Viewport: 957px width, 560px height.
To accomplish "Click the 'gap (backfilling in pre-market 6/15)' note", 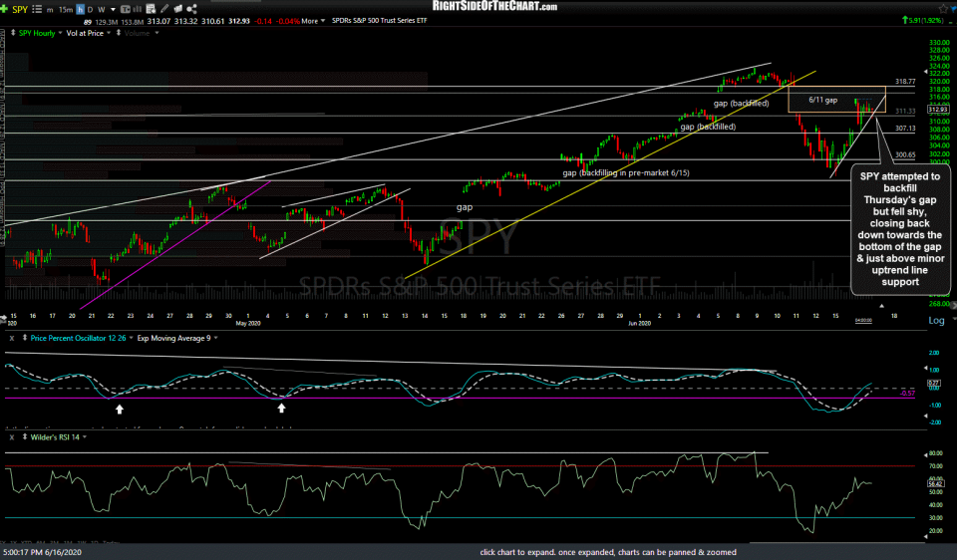I will pos(626,172).
